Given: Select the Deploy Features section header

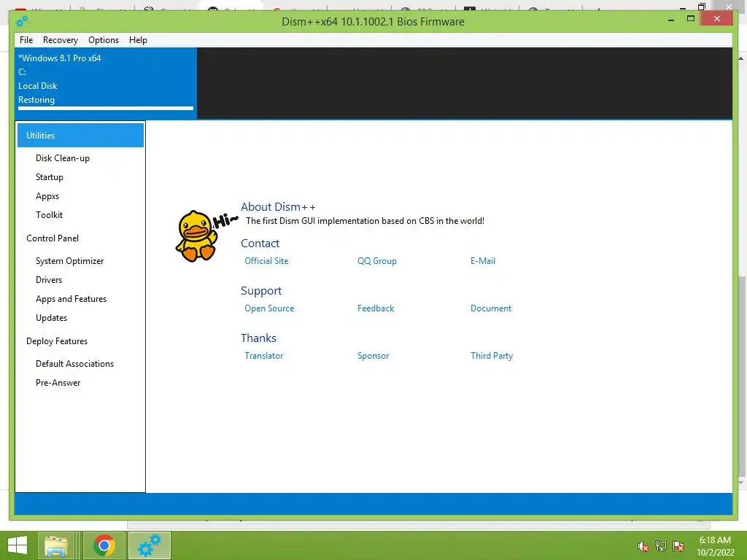Looking at the screenshot, I should (57, 341).
